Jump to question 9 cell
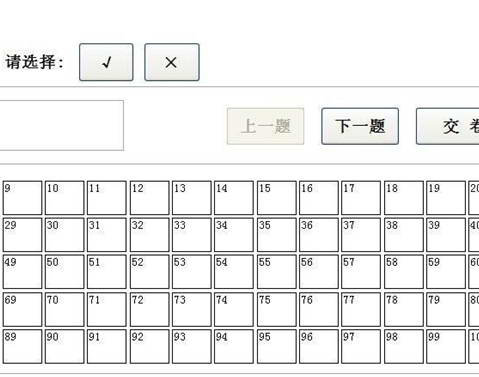 click(x=22, y=198)
